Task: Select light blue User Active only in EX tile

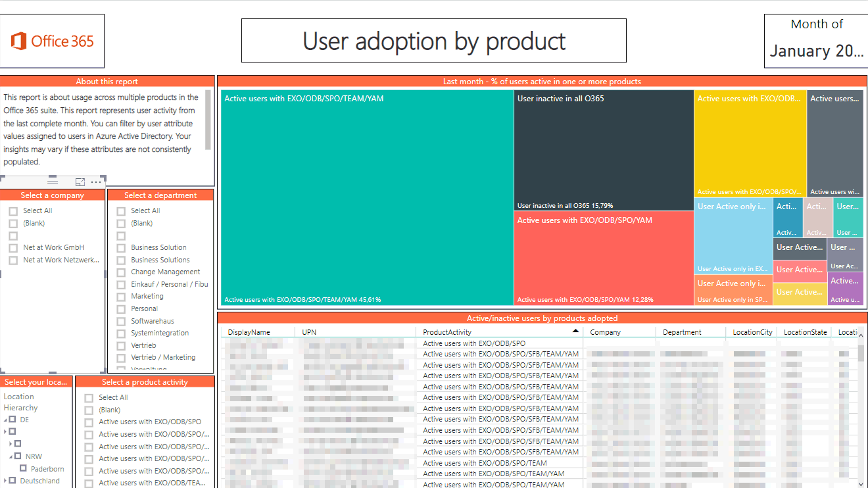Action: [x=733, y=236]
